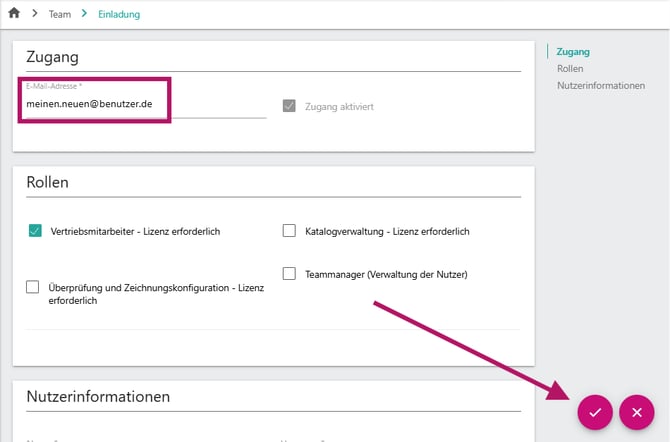
Task: Toggle the Zugang aktiviert checkbox
Action: coord(289,106)
